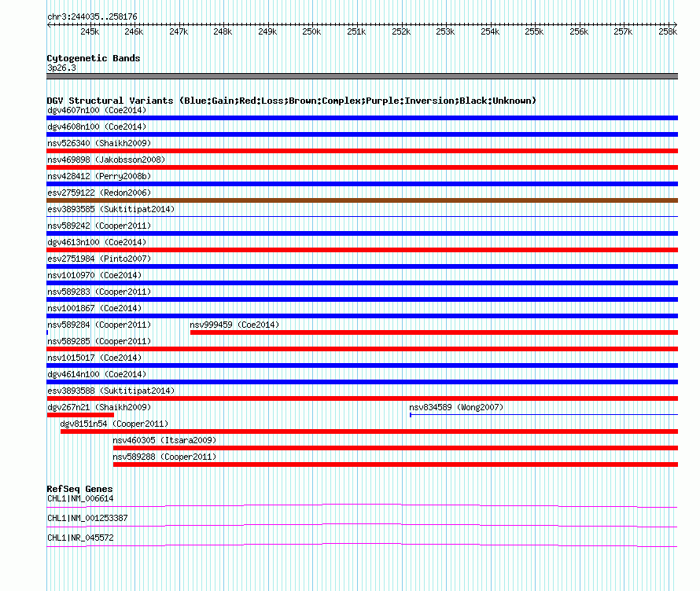Open the nsv1015017 (Coe2014) variant
The width and height of the screenshot is (700, 591).
[94, 358]
